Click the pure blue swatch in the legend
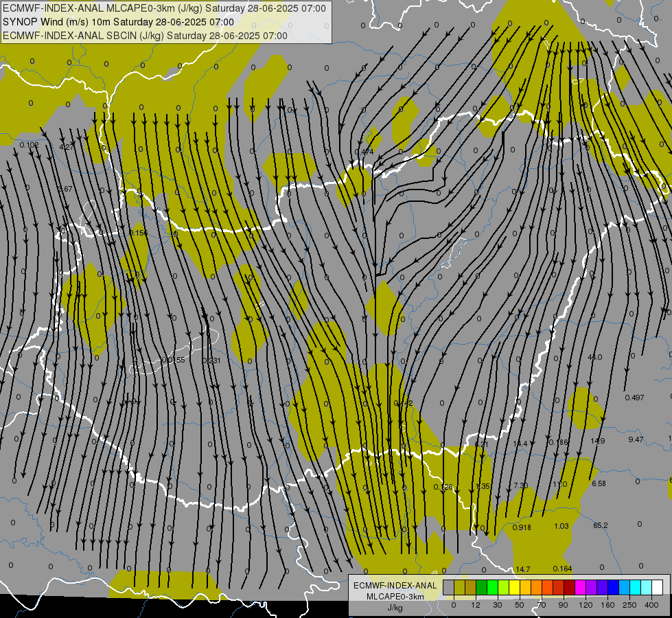The width and height of the screenshot is (672, 618). (x=613, y=588)
